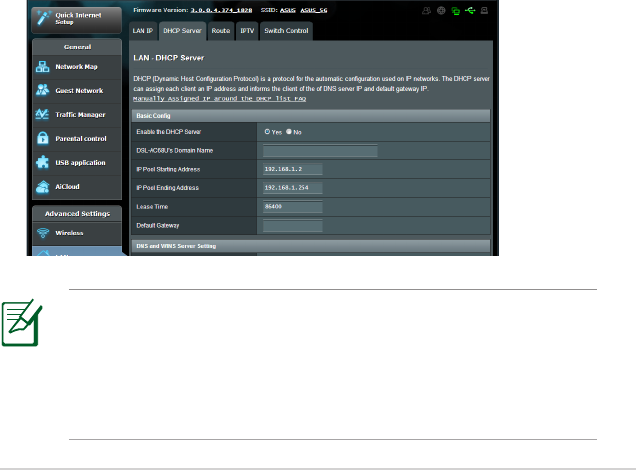Viewport: 636px width, 470px height.
Task: Click the green note pad icon
Action: pos(22,323)
